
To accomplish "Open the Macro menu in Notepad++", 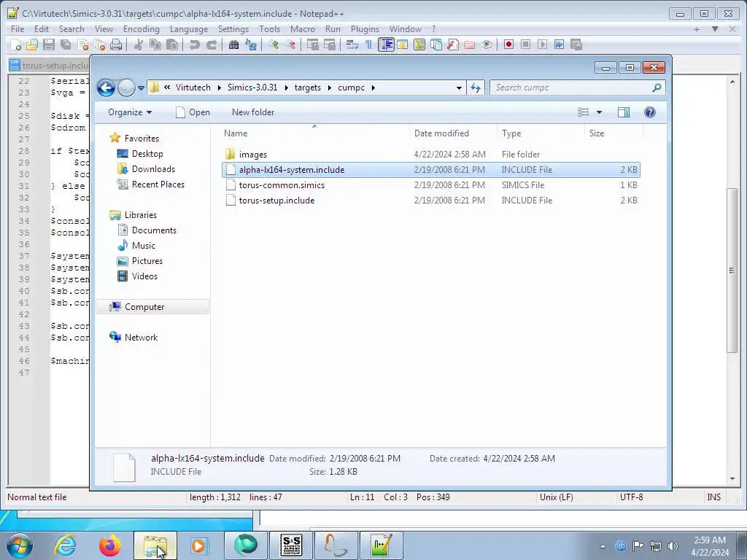I will 303,29.
